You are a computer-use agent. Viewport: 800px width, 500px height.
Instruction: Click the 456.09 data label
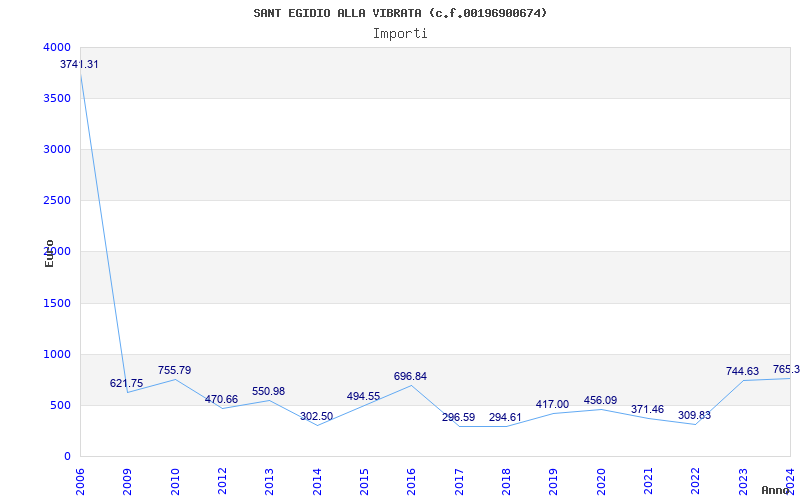[600, 400]
